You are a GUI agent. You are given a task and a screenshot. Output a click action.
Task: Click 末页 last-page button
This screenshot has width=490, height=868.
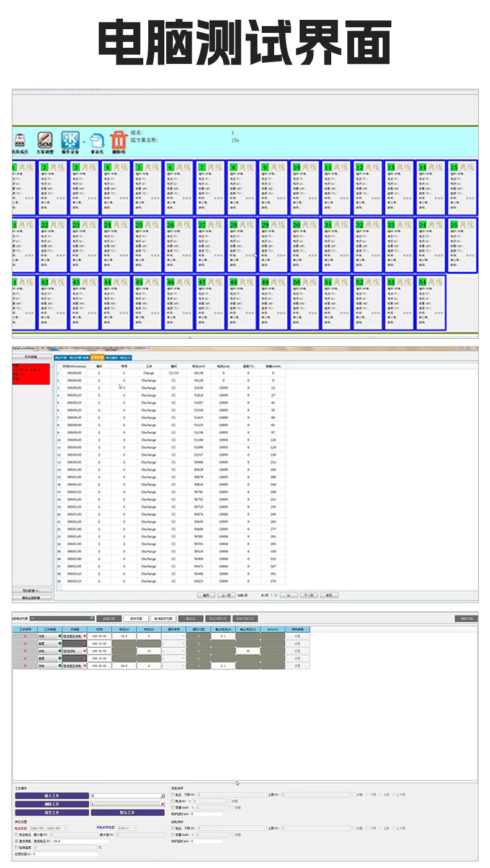tap(329, 596)
